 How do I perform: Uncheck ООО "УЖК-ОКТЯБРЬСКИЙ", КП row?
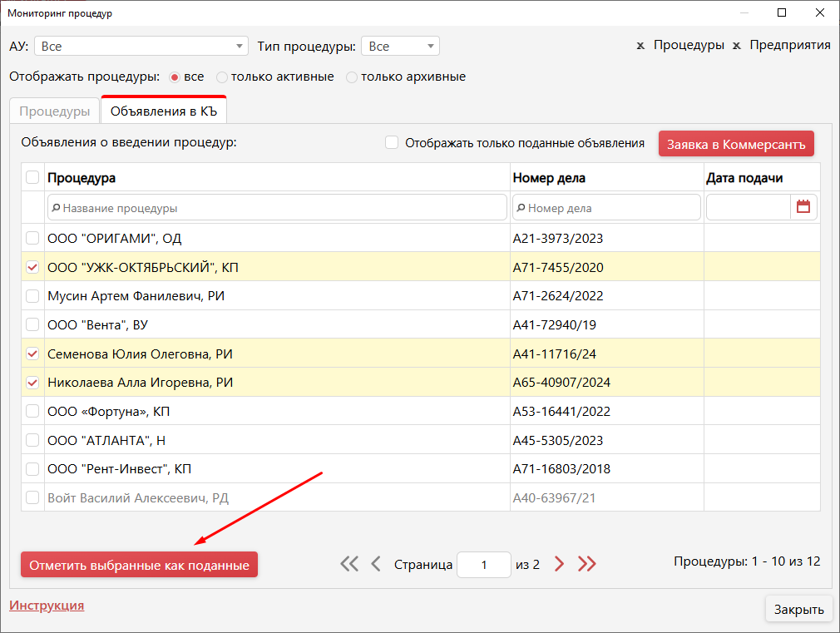click(x=32, y=267)
